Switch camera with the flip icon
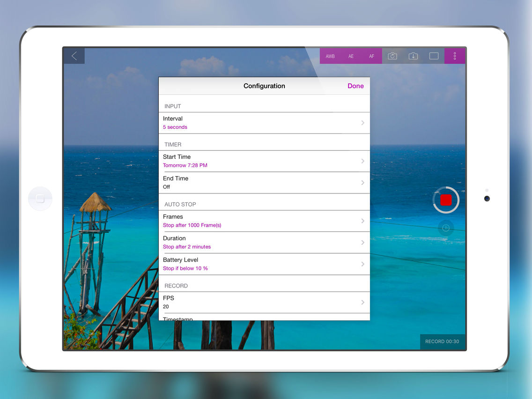 coord(392,56)
